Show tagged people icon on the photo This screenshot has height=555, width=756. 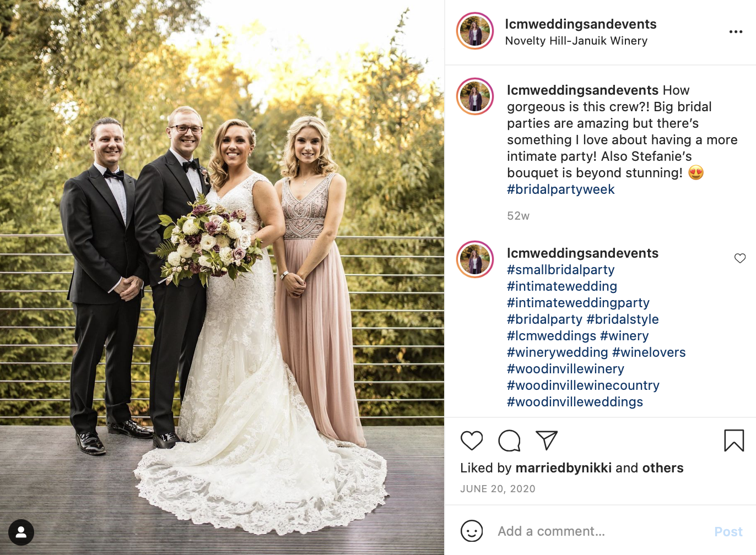click(21, 532)
